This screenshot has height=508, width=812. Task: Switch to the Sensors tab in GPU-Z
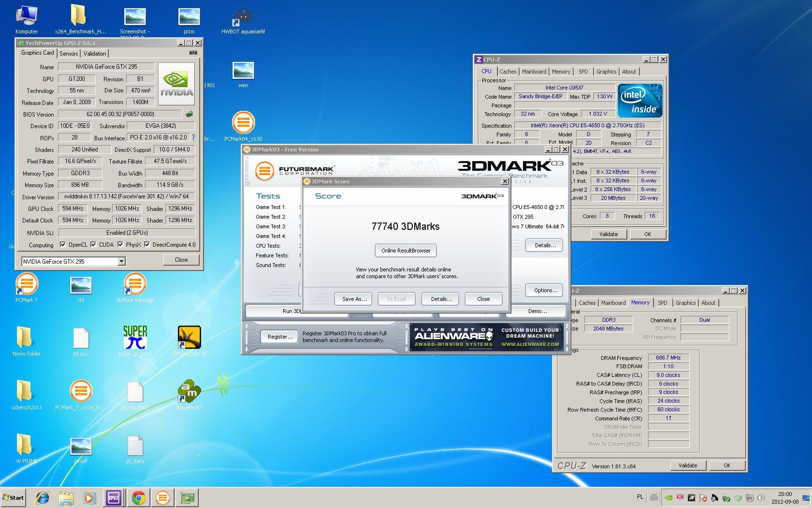tap(69, 54)
